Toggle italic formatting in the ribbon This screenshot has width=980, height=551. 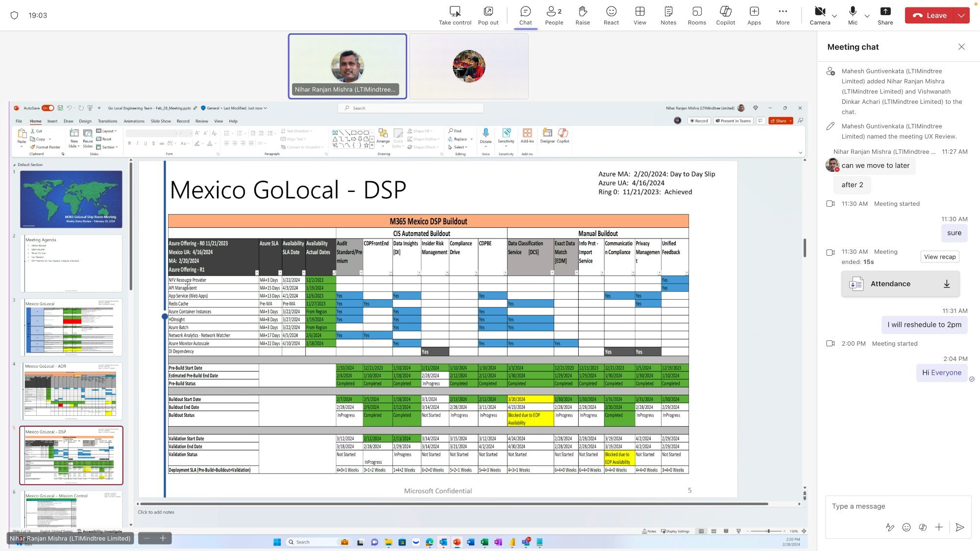pyautogui.click(x=138, y=143)
